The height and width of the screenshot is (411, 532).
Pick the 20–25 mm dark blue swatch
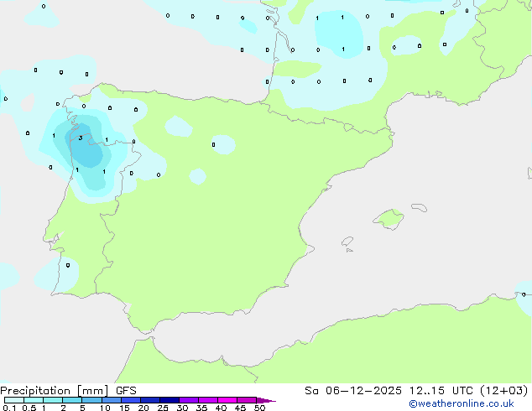pyautogui.click(x=150, y=400)
